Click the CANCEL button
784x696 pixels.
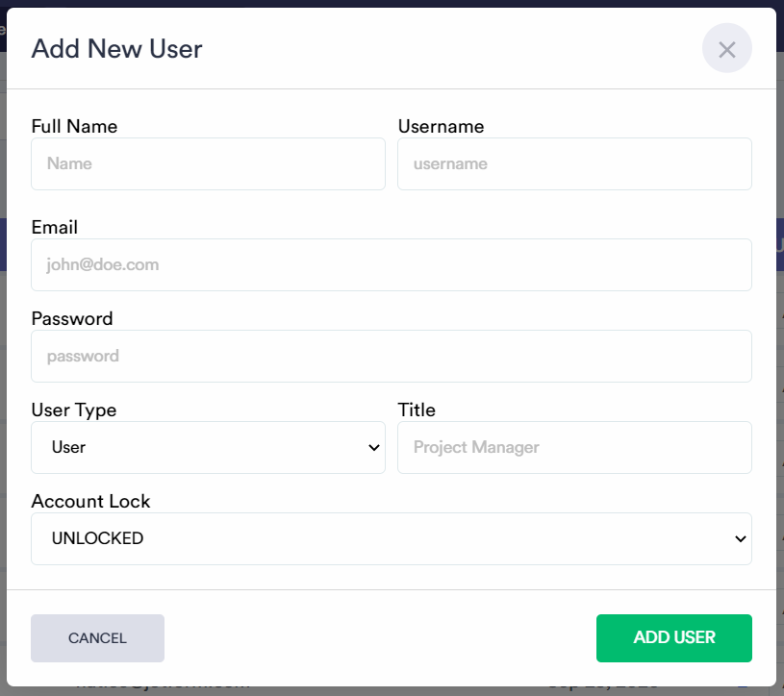coord(97,638)
